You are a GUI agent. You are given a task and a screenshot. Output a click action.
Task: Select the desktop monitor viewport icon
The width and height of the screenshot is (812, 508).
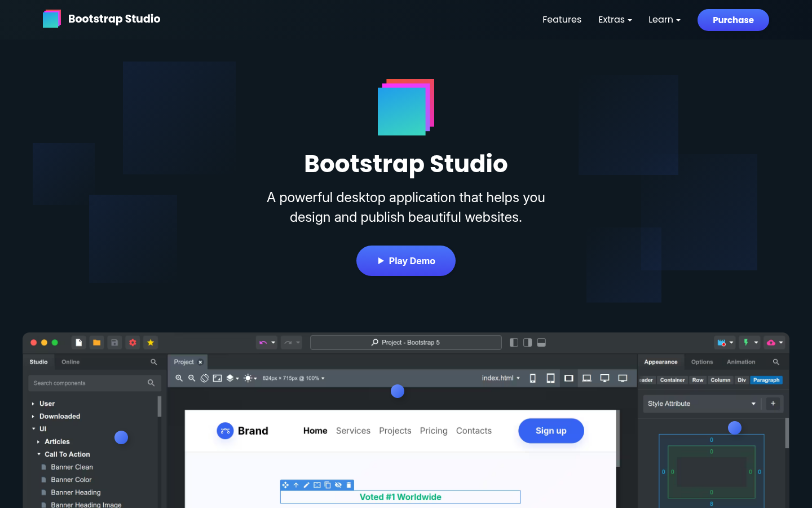tap(604, 378)
